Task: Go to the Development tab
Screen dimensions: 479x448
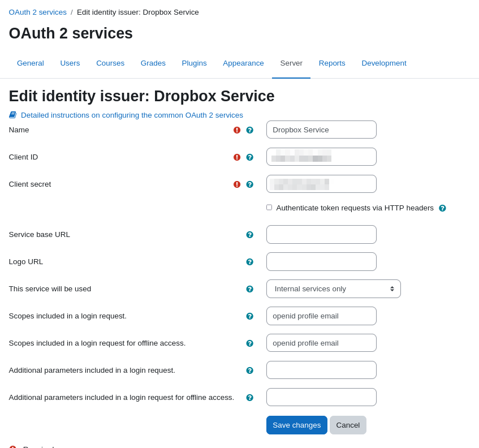Action: (x=384, y=63)
